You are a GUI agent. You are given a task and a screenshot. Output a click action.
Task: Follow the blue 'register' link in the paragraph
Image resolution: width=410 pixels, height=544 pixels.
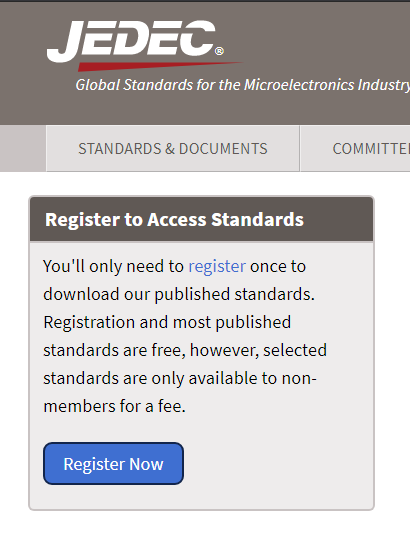tap(217, 266)
